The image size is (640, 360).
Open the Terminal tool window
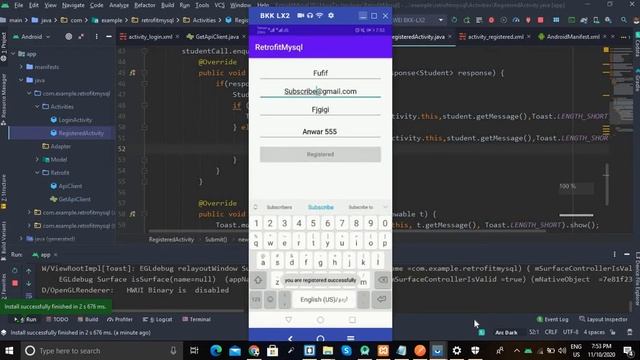pos(196,319)
